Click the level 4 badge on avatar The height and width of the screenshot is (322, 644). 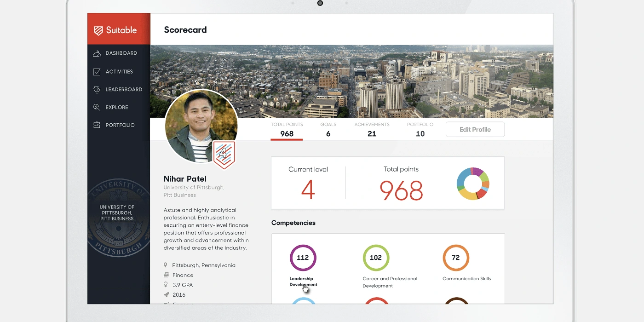tap(224, 155)
